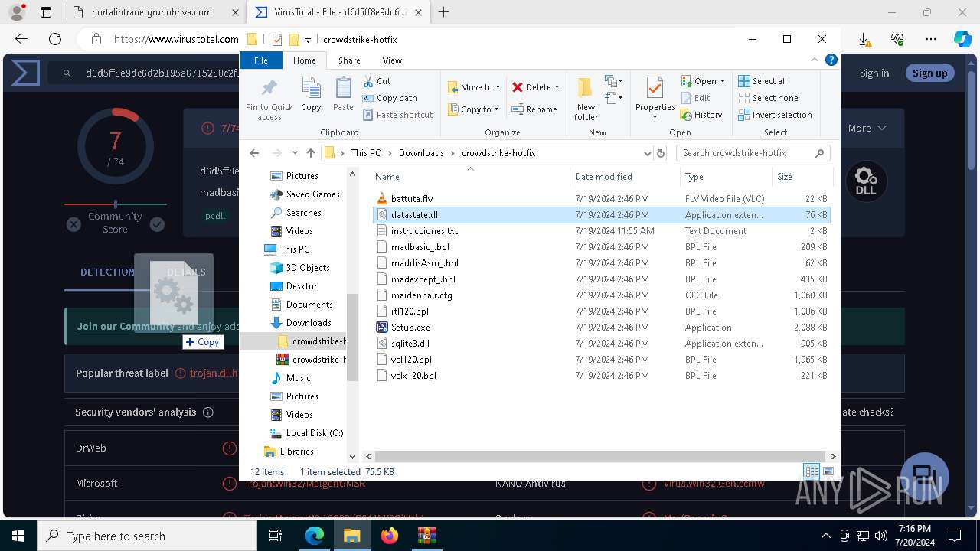Click Cut in Clipboard group
The height and width of the screenshot is (551, 980).
click(x=377, y=81)
